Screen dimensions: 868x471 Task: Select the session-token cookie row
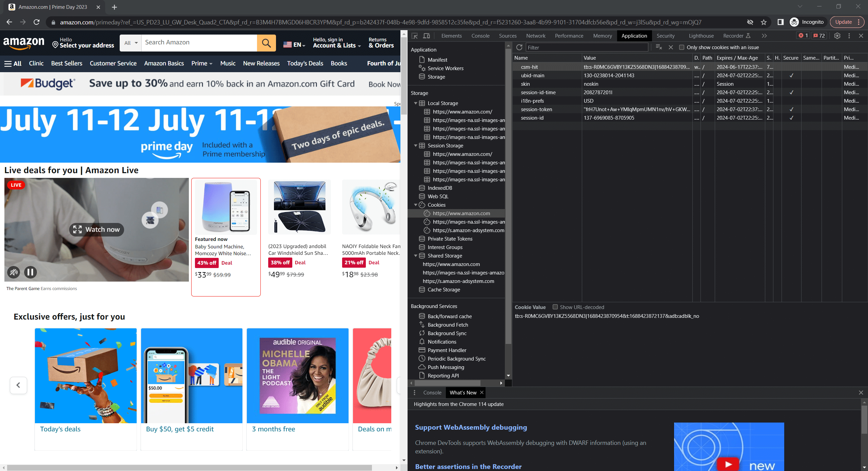point(690,109)
